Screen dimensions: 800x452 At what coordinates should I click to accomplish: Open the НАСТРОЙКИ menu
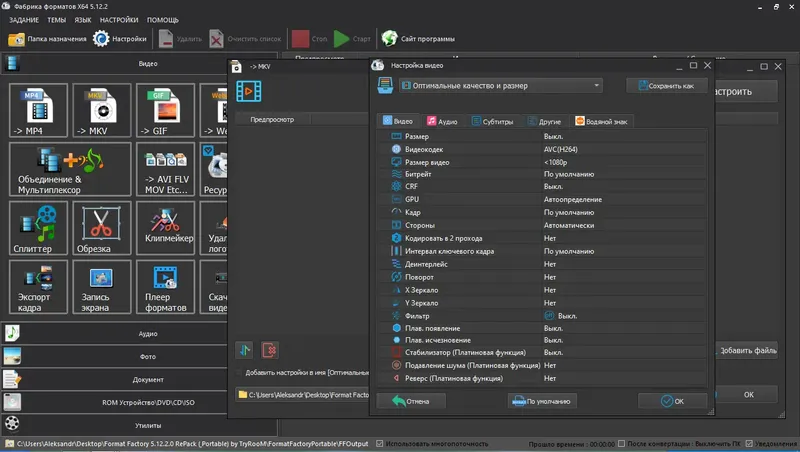[119, 20]
